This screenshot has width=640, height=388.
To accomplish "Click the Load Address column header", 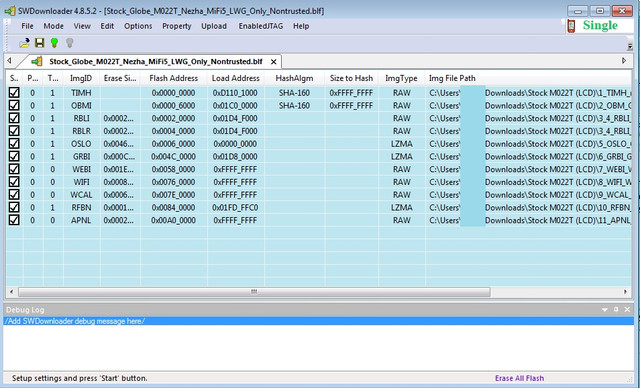I will coord(236,78).
